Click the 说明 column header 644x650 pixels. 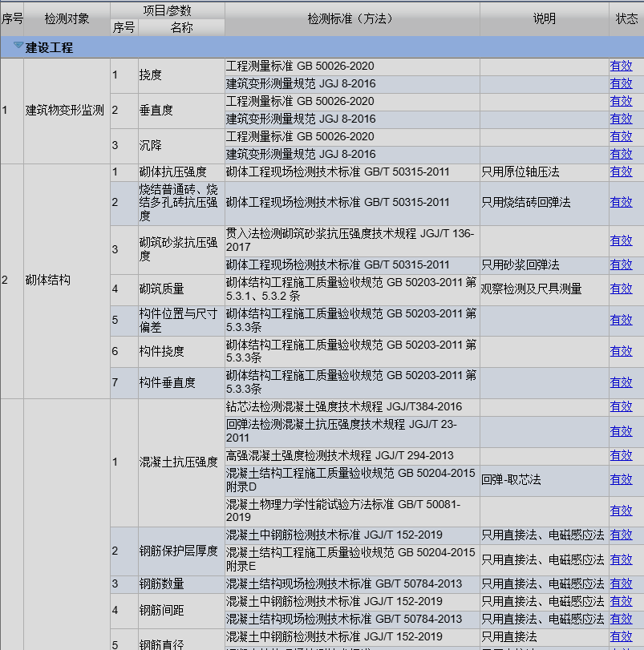click(544, 18)
